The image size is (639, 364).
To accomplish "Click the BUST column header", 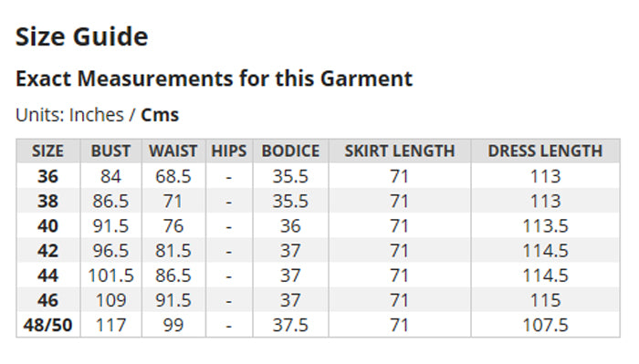I will click(x=110, y=151).
